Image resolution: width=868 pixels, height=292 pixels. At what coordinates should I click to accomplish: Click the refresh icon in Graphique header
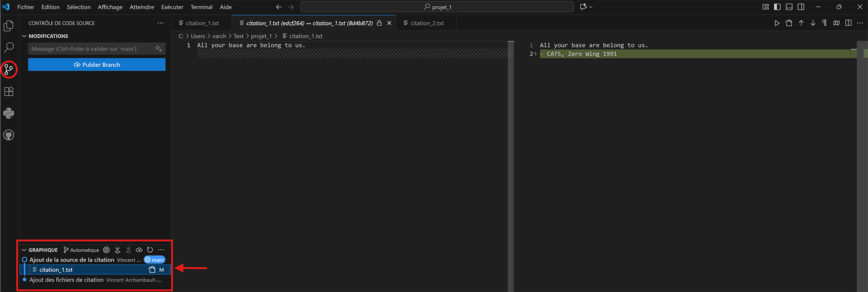(x=150, y=250)
